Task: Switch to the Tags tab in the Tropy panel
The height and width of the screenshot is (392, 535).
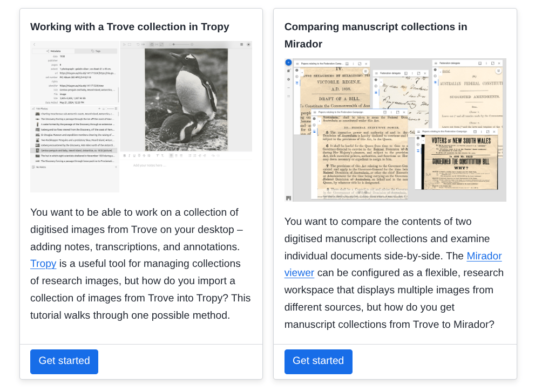Action: click(96, 51)
